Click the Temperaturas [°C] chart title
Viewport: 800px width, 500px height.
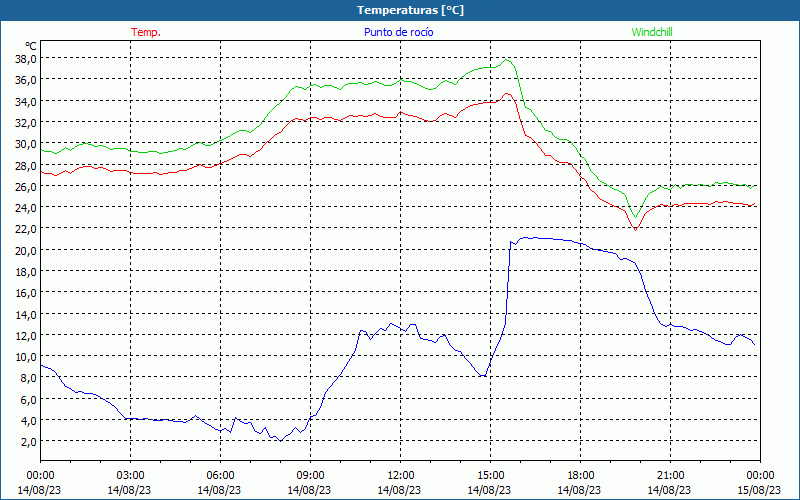[x=410, y=10]
